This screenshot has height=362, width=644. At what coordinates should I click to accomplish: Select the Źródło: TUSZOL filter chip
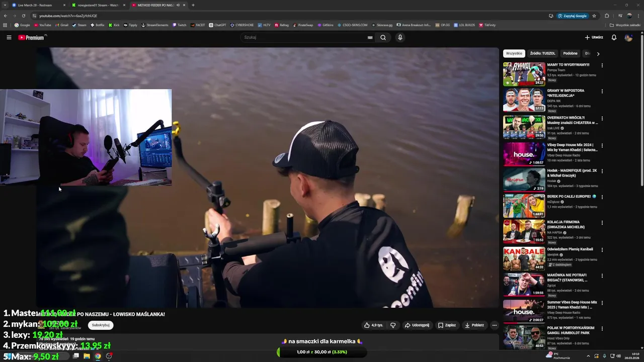[542, 53]
